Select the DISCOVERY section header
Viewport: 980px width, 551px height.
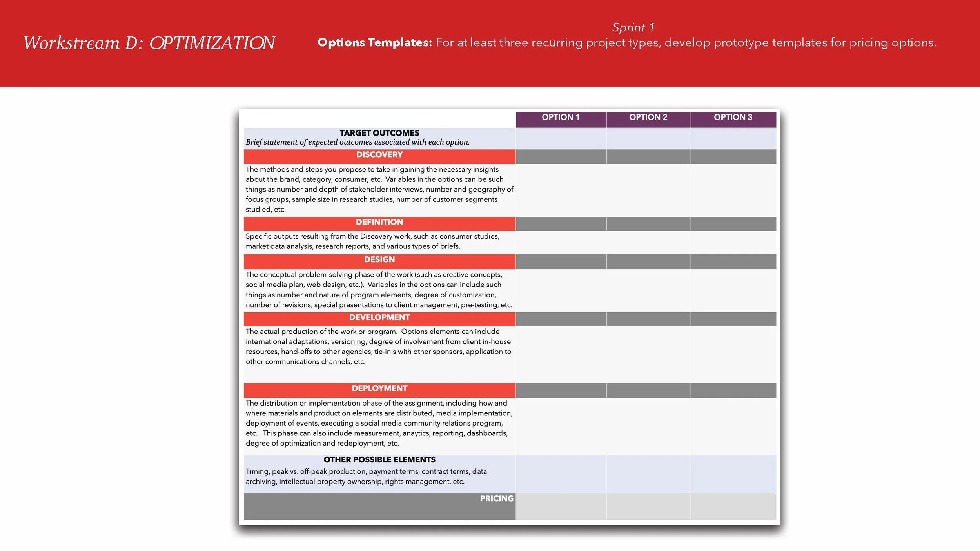(379, 155)
